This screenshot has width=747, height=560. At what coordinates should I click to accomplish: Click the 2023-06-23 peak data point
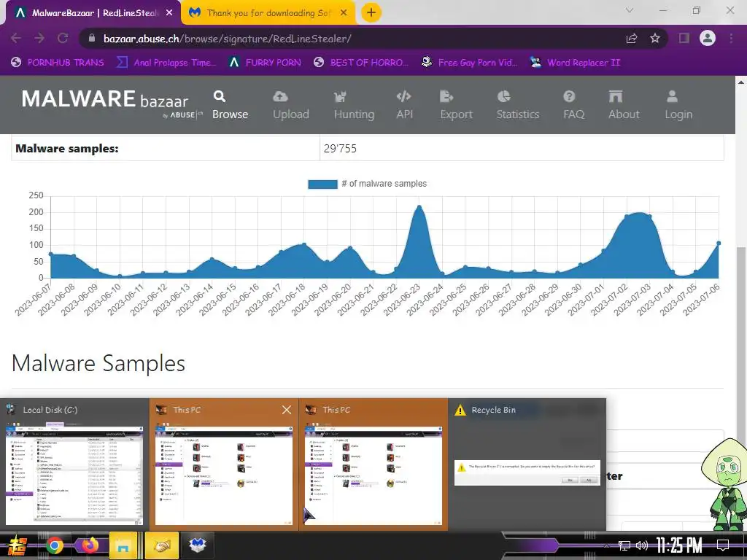tap(419, 207)
